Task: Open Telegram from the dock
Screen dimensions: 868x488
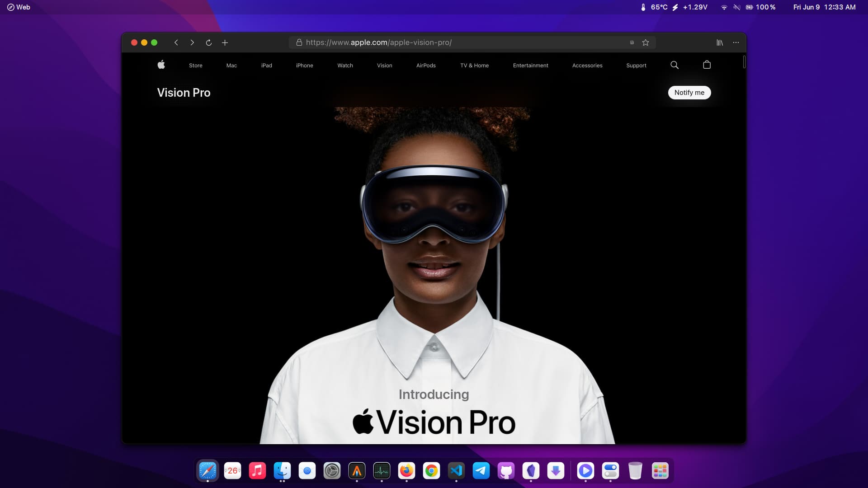Action: coord(481,471)
